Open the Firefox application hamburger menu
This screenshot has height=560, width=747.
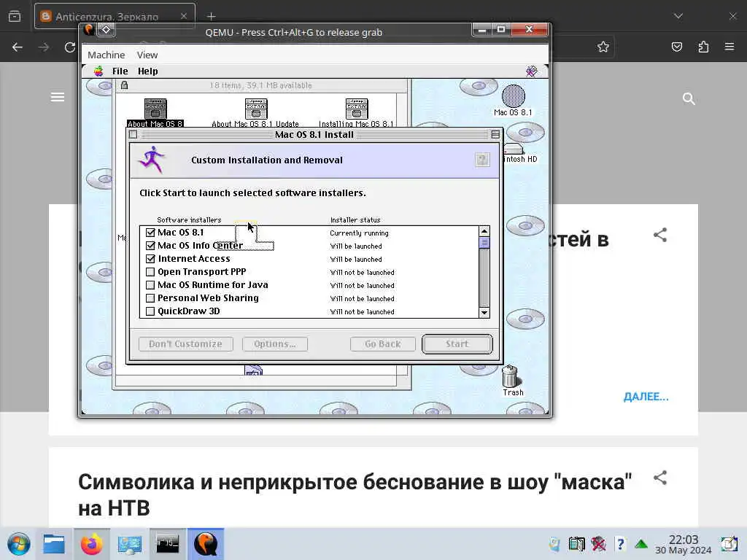click(x=729, y=47)
